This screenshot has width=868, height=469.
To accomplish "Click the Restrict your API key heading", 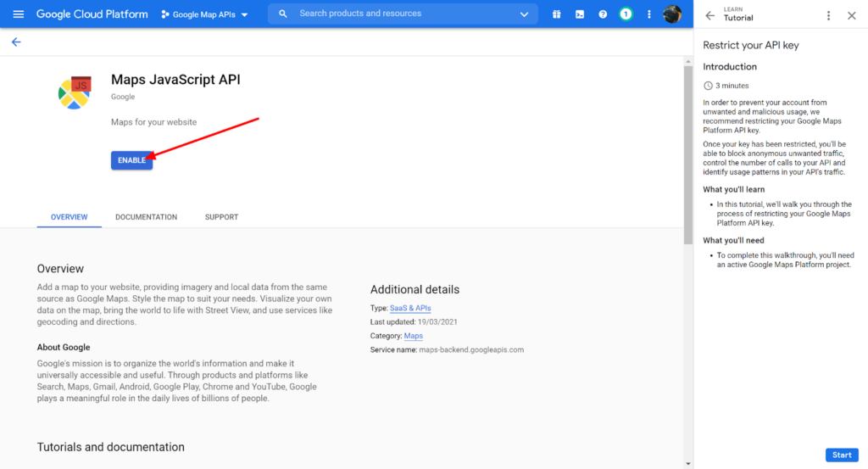I will point(751,46).
